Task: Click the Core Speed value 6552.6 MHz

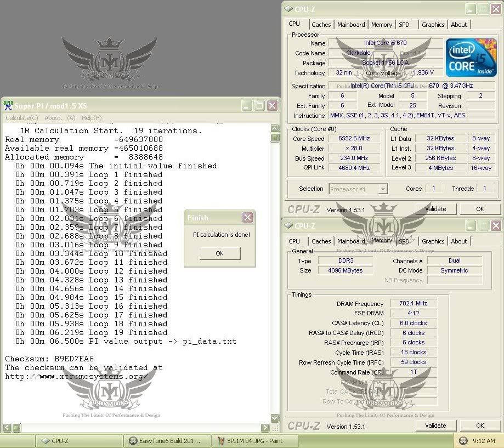Action: pyautogui.click(x=354, y=139)
